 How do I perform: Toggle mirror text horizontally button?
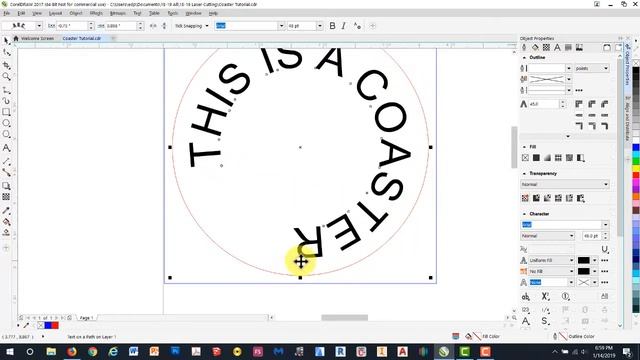pos(153,26)
